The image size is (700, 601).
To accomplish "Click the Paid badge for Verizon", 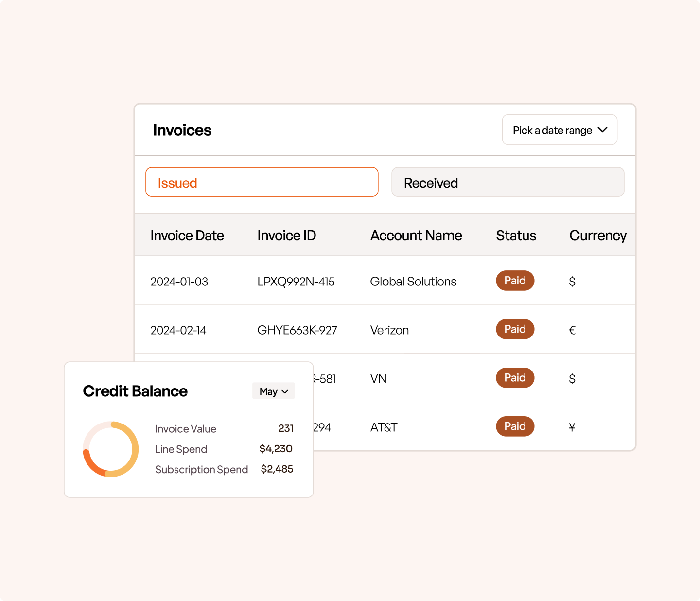I will [515, 329].
